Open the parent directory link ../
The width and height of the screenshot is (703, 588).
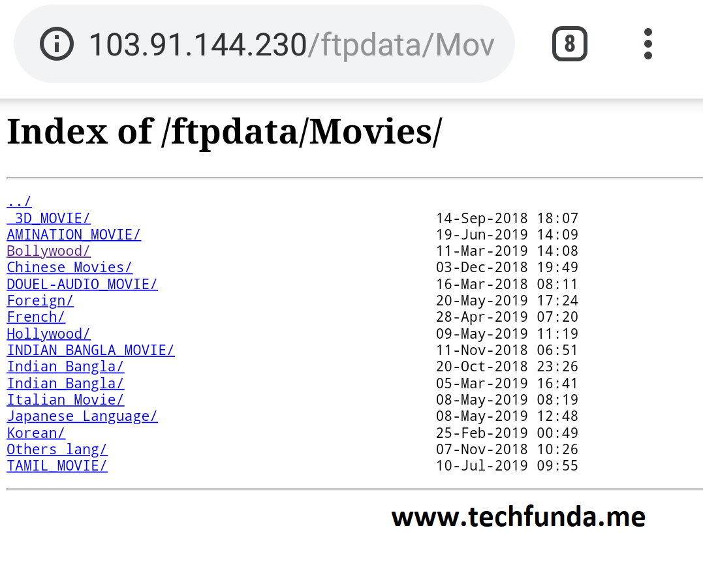point(18,201)
